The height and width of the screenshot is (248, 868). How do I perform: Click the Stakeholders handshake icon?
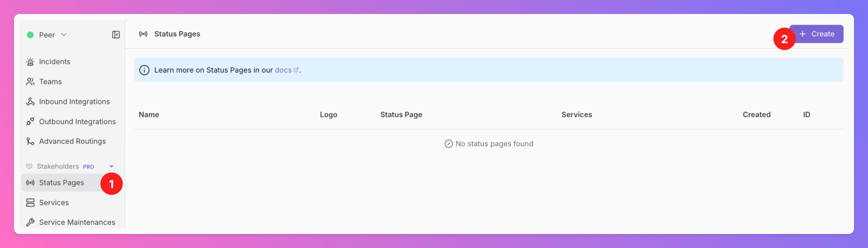(x=29, y=166)
